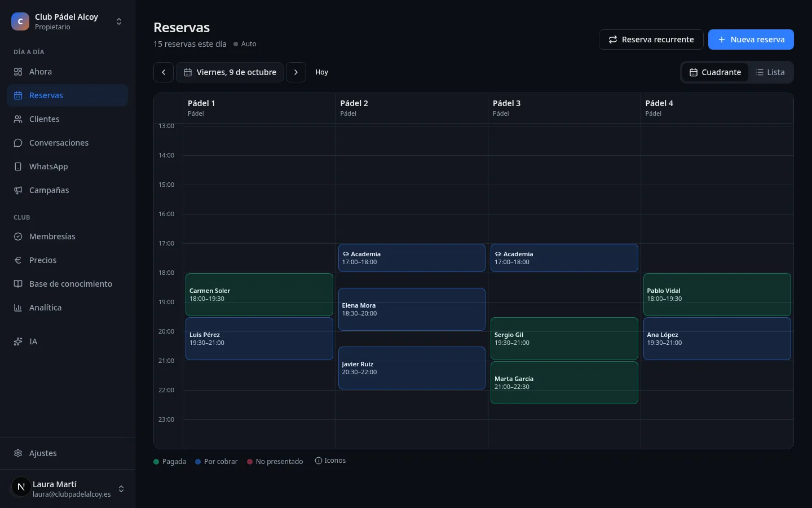812x508 pixels.
Task: Jump to Hoy
Action: [x=322, y=72]
